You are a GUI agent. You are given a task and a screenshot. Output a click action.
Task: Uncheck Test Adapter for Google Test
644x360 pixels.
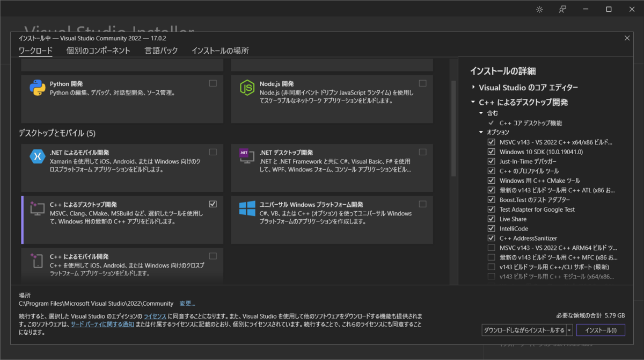[x=491, y=210]
